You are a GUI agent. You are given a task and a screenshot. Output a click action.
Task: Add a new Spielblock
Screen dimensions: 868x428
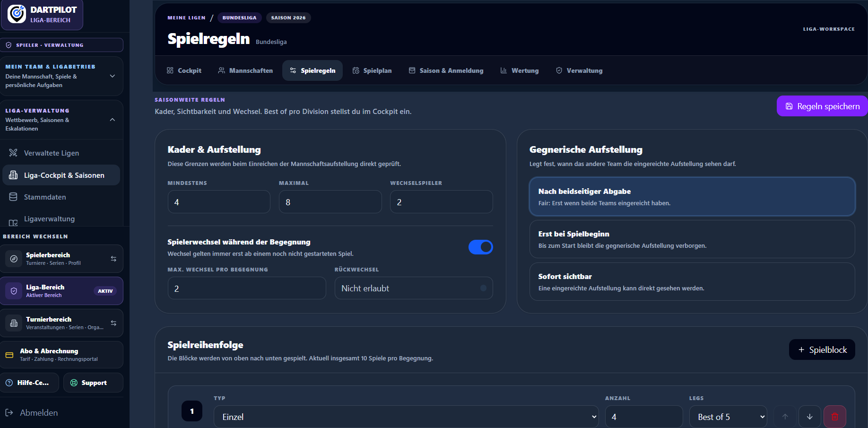click(x=822, y=349)
